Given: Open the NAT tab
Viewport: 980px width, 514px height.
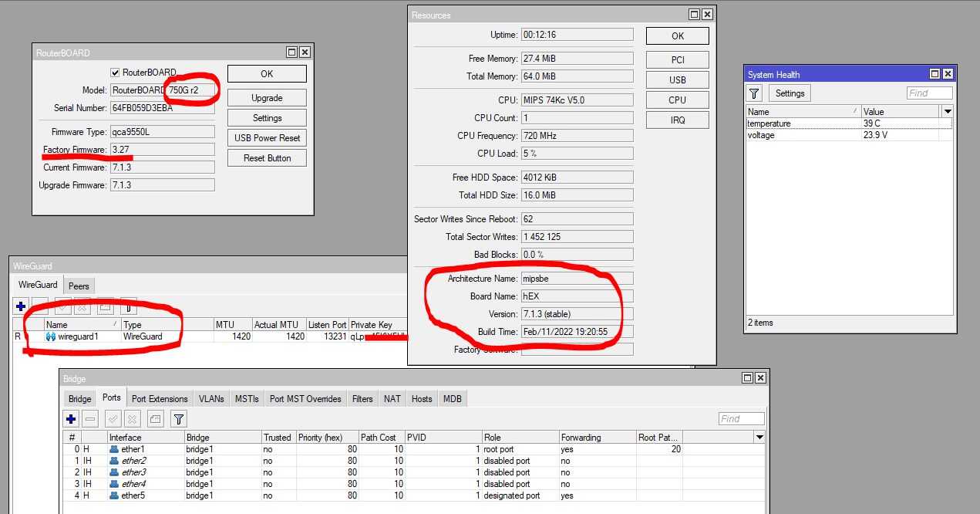Looking at the screenshot, I should tap(392, 399).
